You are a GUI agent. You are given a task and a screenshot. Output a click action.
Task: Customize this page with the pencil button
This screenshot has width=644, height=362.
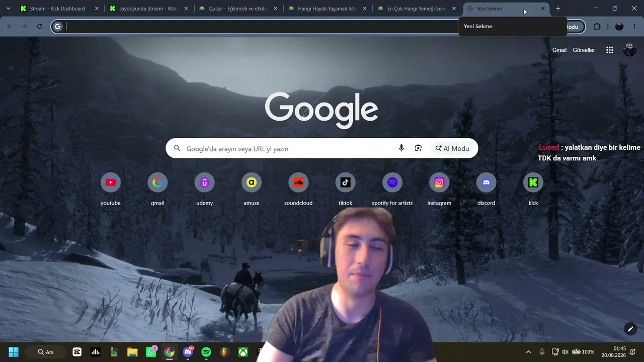point(630,329)
